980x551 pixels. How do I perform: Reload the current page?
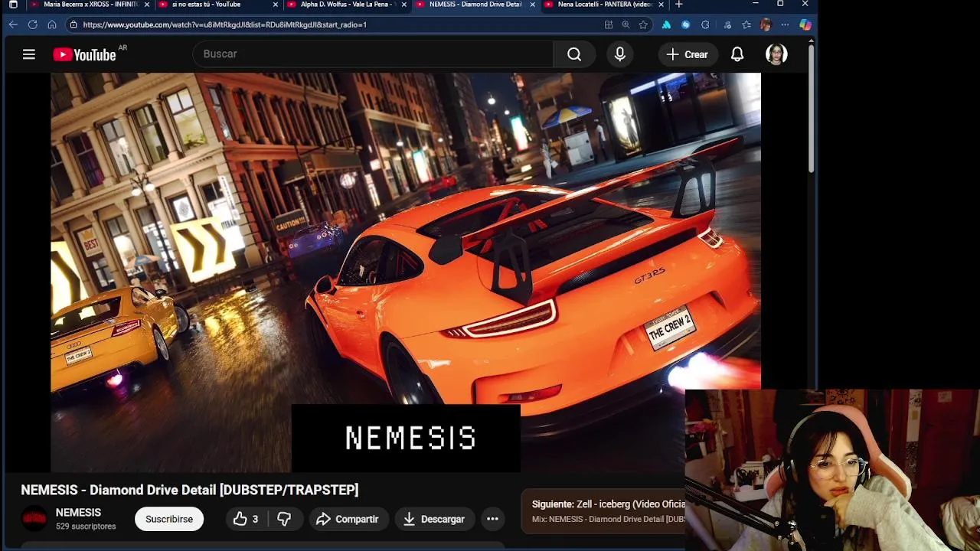32,24
